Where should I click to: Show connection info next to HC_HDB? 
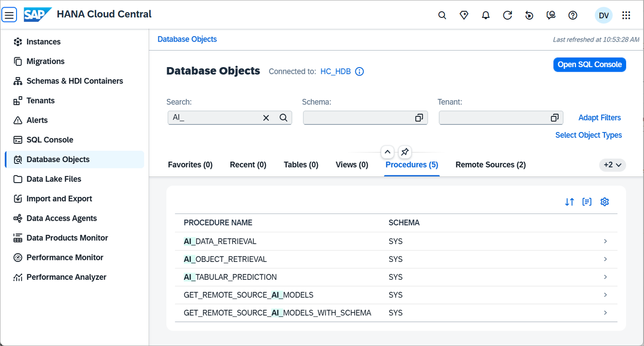coord(359,72)
